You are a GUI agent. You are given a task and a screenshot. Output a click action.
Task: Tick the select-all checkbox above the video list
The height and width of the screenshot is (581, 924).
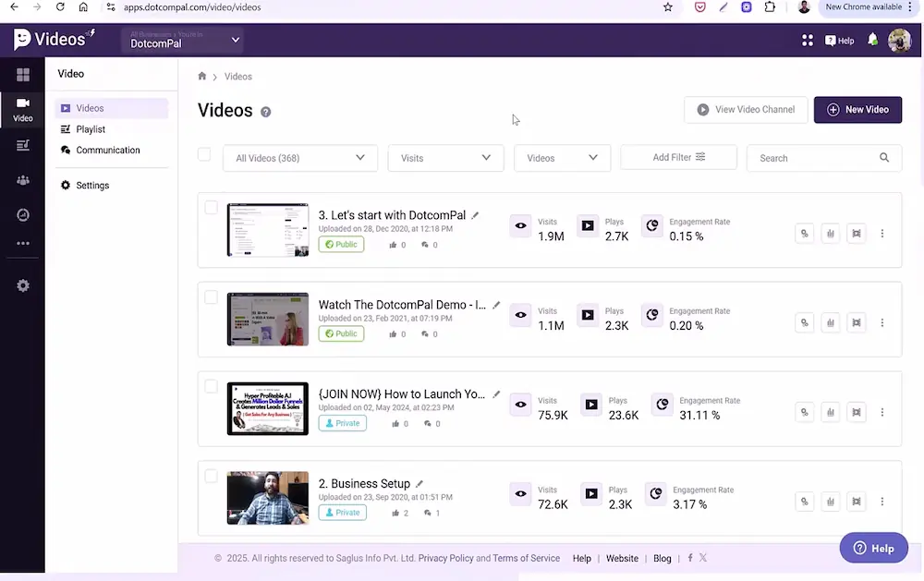(x=204, y=154)
